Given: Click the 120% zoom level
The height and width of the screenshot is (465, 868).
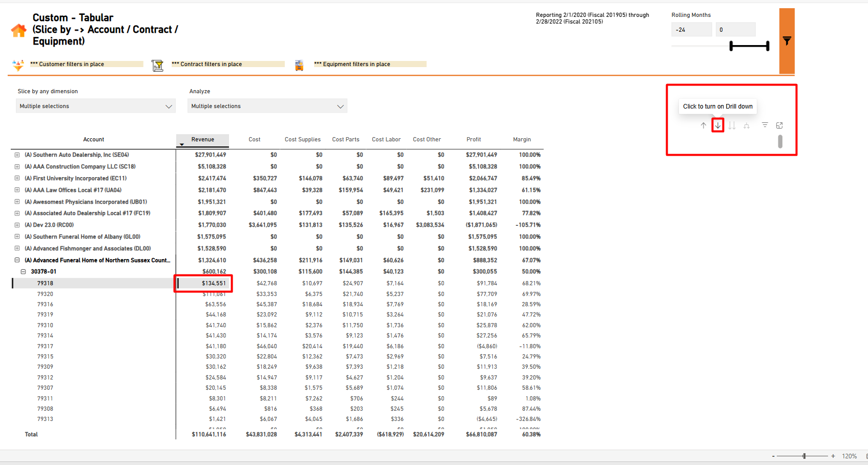Looking at the screenshot, I should tap(850, 456).
